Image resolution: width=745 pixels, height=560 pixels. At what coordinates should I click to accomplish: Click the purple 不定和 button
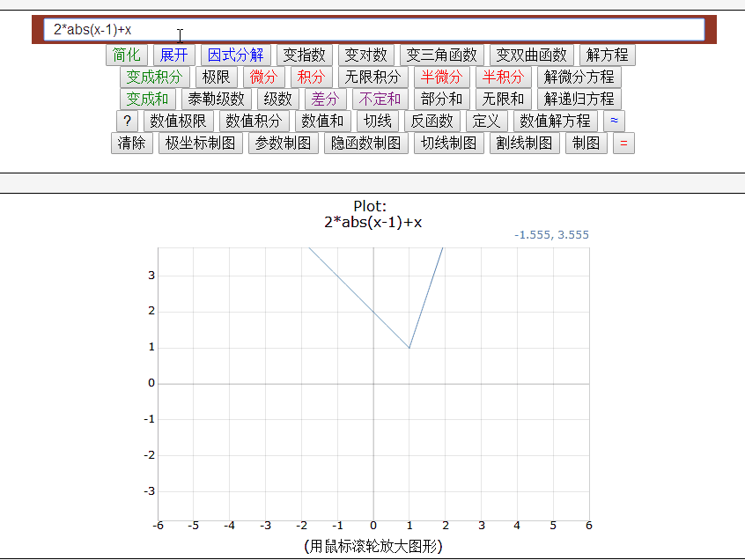(380, 99)
